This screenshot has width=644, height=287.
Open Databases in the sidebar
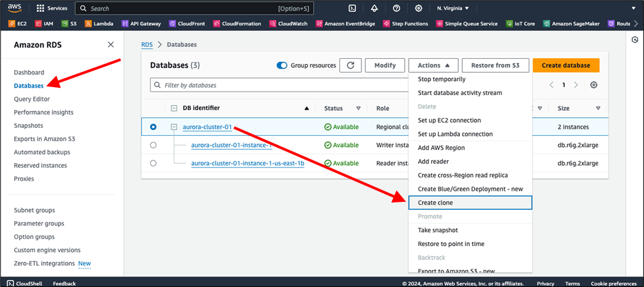coord(28,86)
